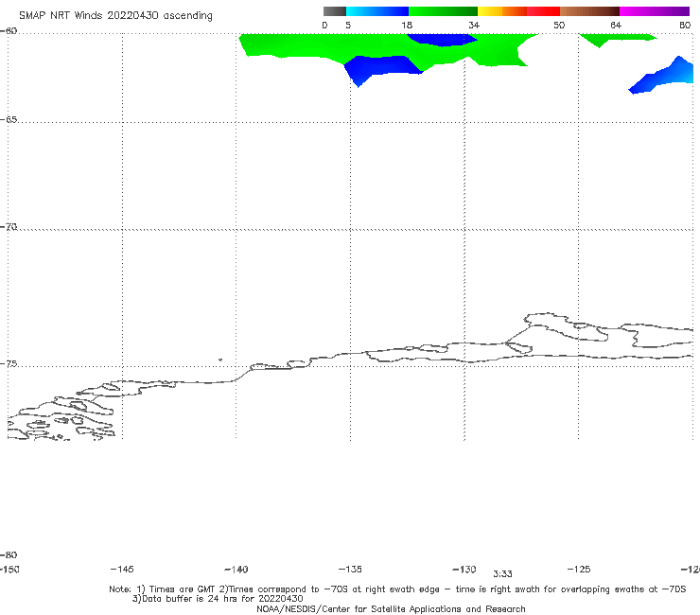Click the blue wind patch near -131 longitude
The image size is (700, 615).
click(442, 40)
